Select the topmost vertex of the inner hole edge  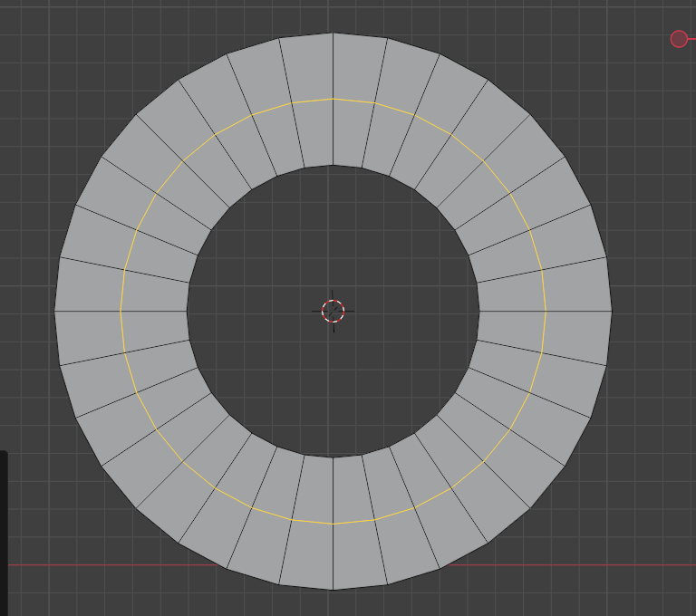333,165
